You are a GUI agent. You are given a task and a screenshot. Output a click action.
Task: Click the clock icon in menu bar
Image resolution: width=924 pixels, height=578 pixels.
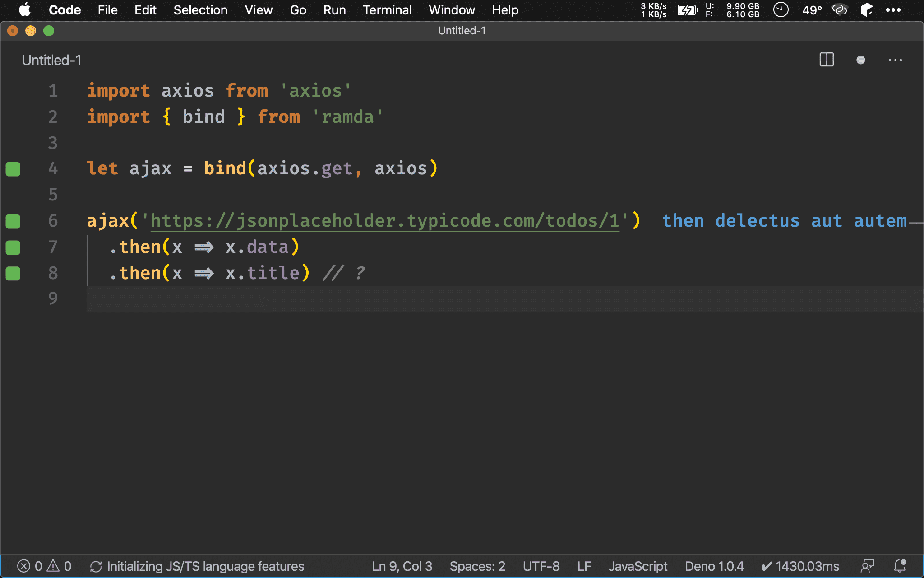[x=781, y=10]
